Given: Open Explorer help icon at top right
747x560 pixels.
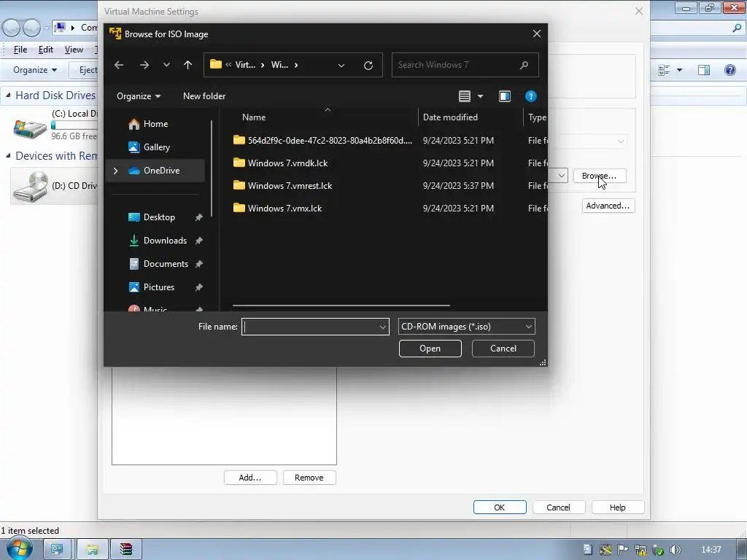Looking at the screenshot, I should click(729, 71).
